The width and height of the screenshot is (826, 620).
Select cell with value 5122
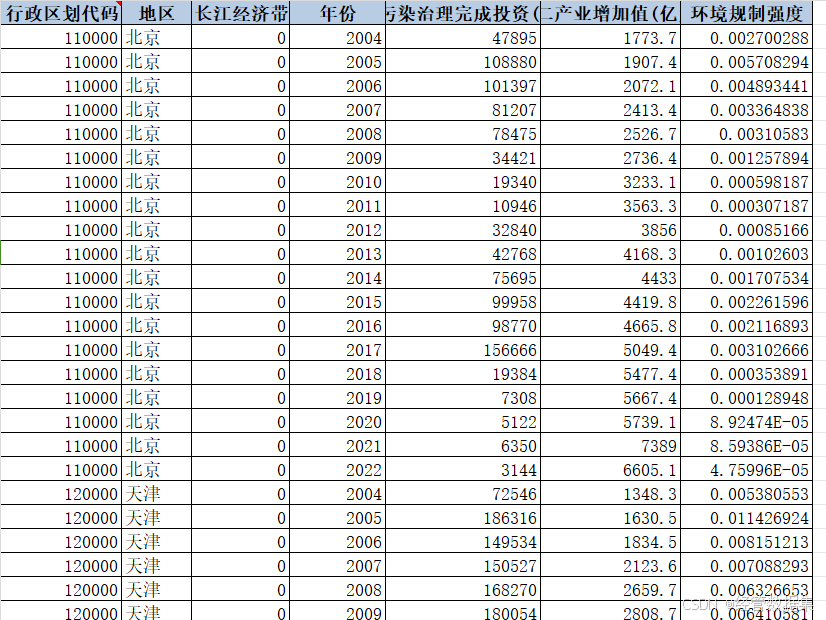point(463,421)
